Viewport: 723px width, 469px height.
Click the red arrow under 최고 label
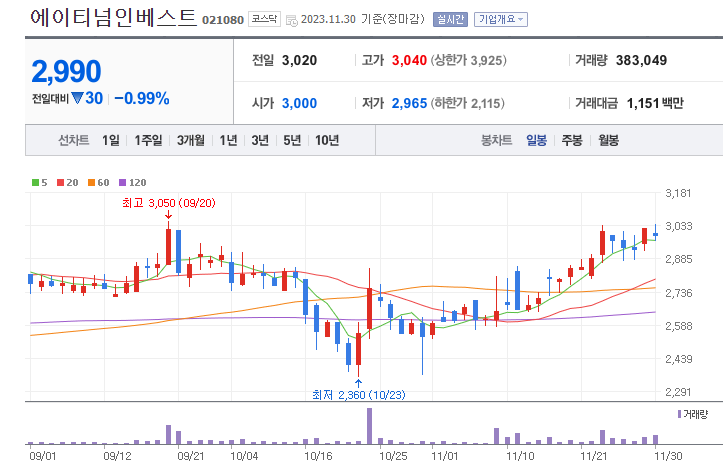point(168,214)
